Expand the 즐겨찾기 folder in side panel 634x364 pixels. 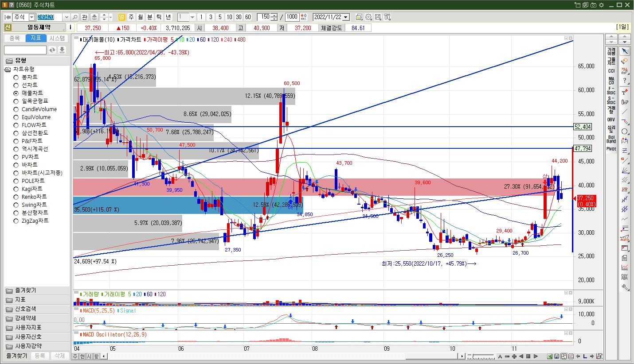pos(37,290)
